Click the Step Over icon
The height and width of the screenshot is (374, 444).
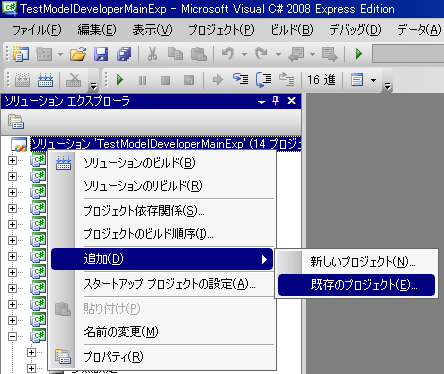click(x=264, y=80)
